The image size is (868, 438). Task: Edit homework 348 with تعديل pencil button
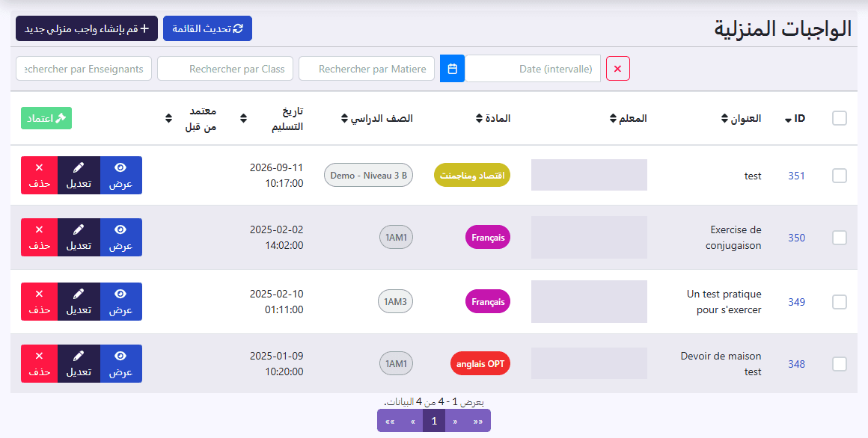(x=79, y=363)
